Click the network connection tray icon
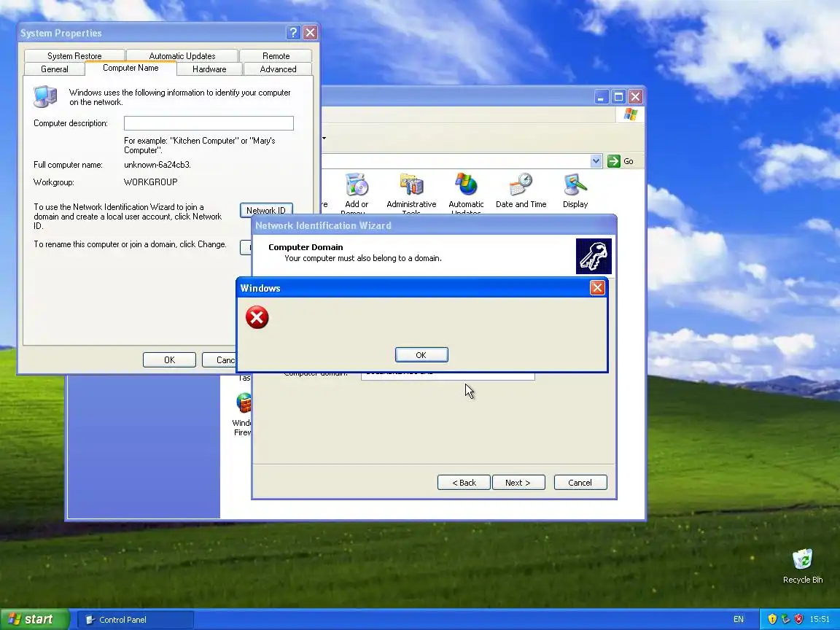The image size is (840, 630). tap(785, 619)
